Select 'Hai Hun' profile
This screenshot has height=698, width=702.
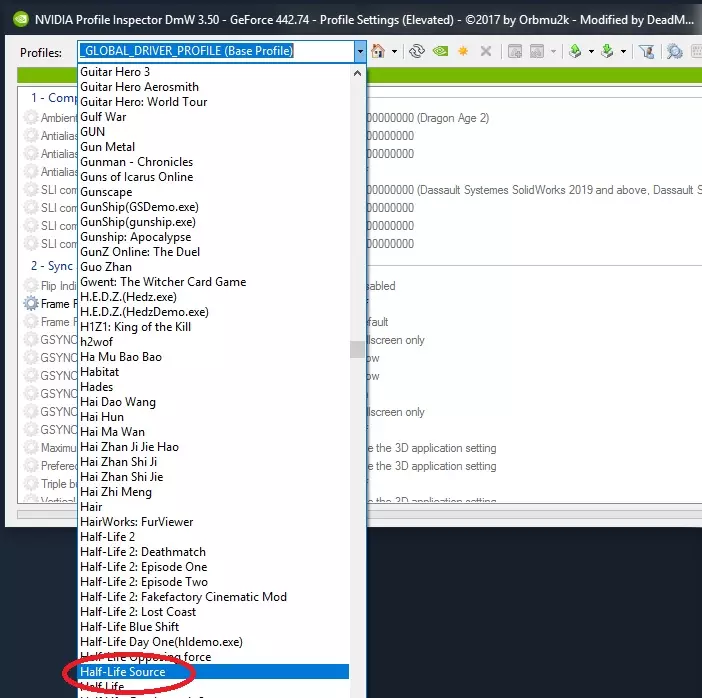click(x=214, y=417)
